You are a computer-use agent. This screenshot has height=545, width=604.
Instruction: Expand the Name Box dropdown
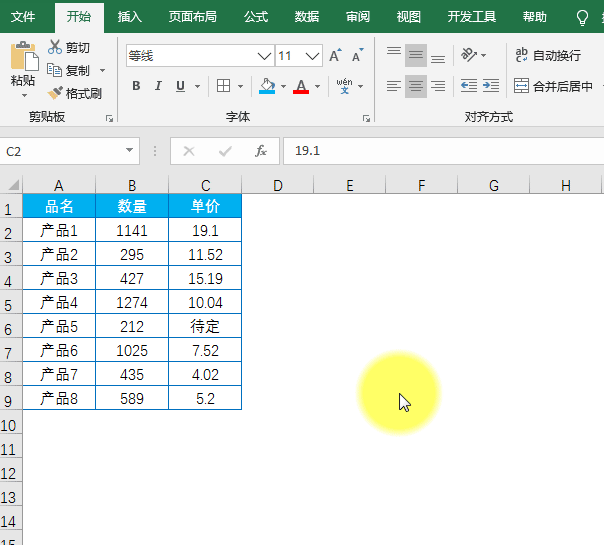click(x=129, y=150)
